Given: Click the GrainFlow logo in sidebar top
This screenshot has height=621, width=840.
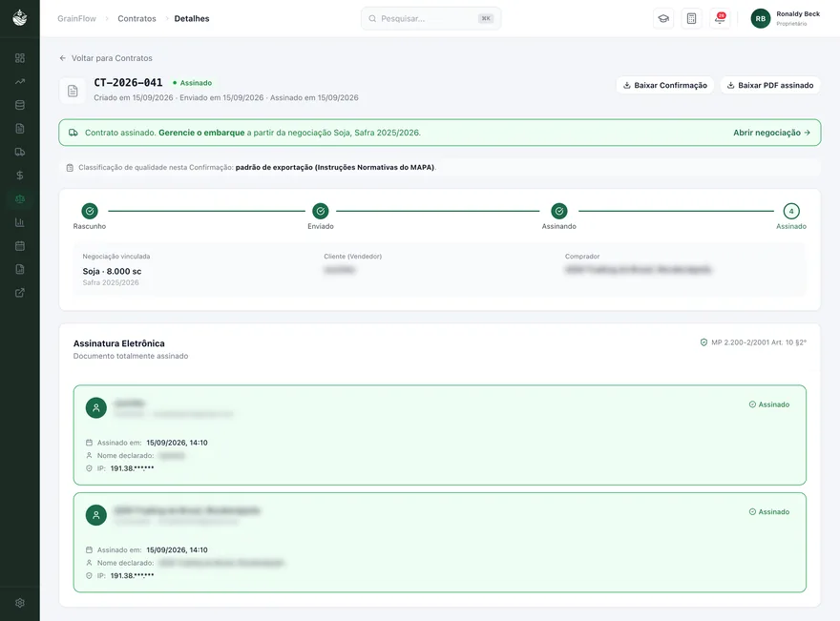Looking at the screenshot, I should (20, 18).
